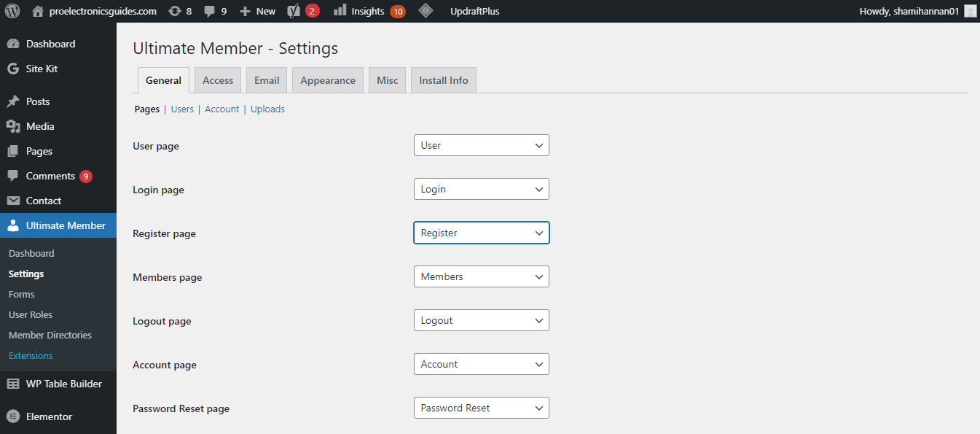Image resolution: width=980 pixels, height=434 pixels.
Task: Expand the Members page dropdown
Action: point(481,276)
